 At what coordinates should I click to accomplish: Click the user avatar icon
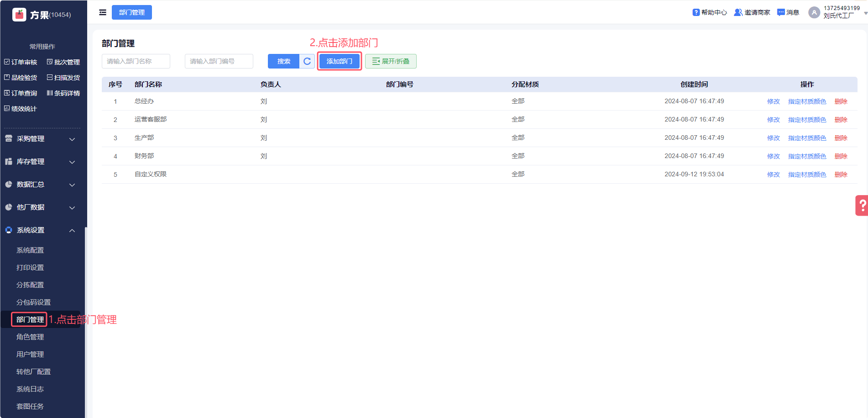(814, 12)
